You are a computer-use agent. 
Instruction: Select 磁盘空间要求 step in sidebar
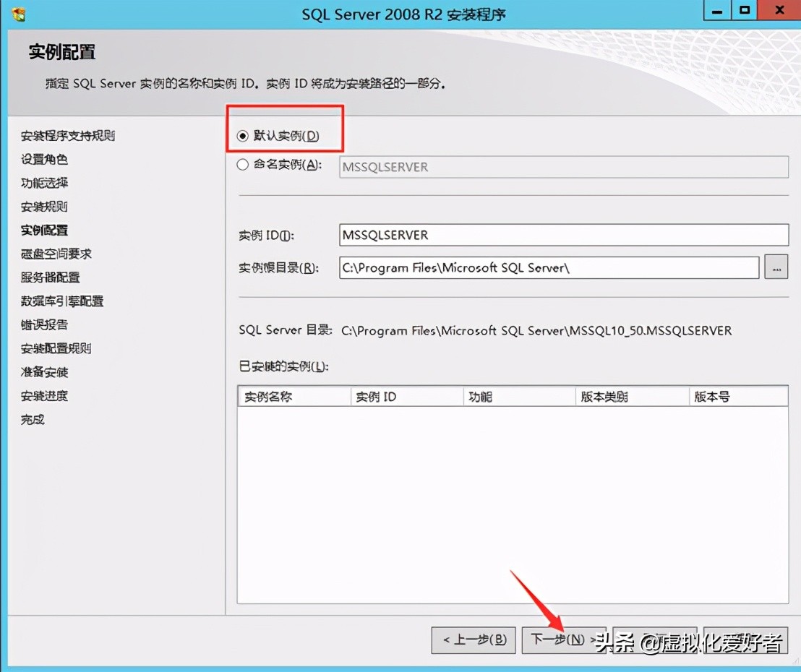point(56,254)
